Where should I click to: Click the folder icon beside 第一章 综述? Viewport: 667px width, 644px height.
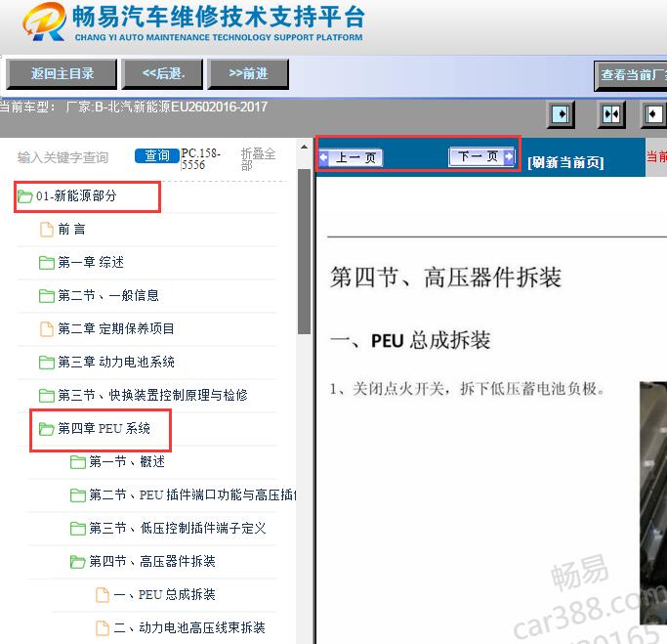(x=46, y=263)
